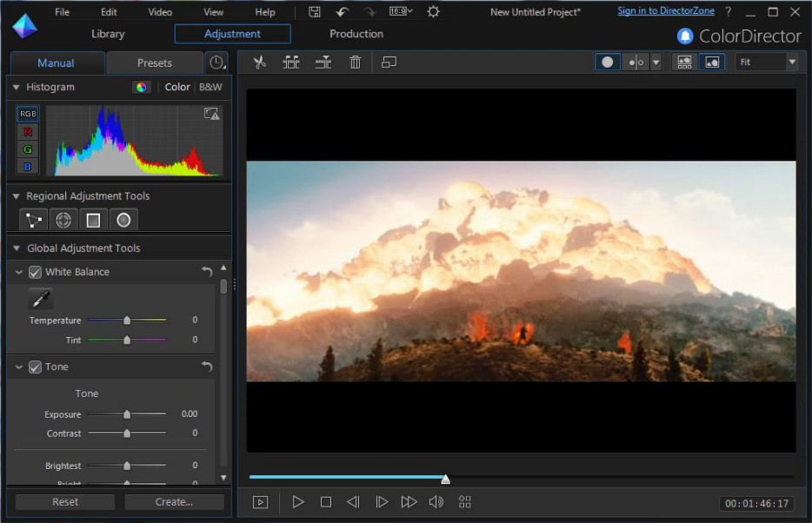Screen dimensions: 812x523
Task: Select the polygon selection mask tool
Action: pos(34,221)
